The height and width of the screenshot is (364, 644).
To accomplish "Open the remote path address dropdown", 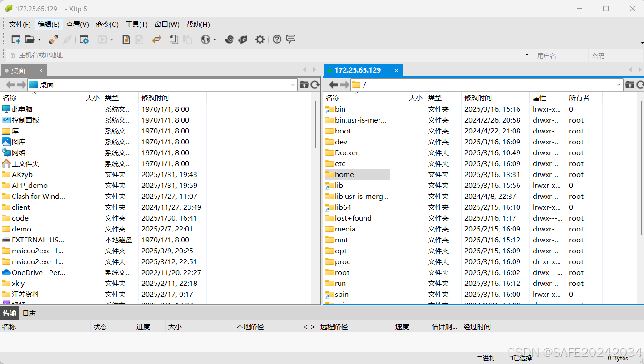I will pyautogui.click(x=619, y=84).
